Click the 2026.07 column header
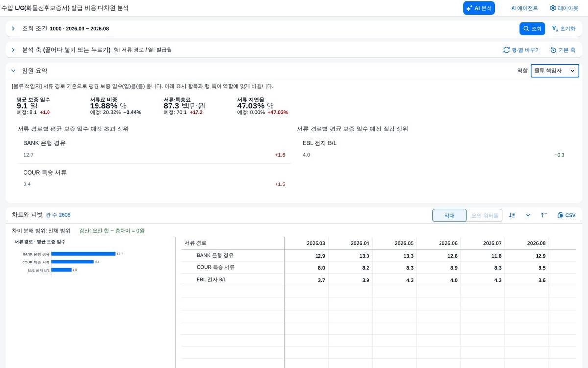The width and height of the screenshot is (588, 368). click(483, 243)
